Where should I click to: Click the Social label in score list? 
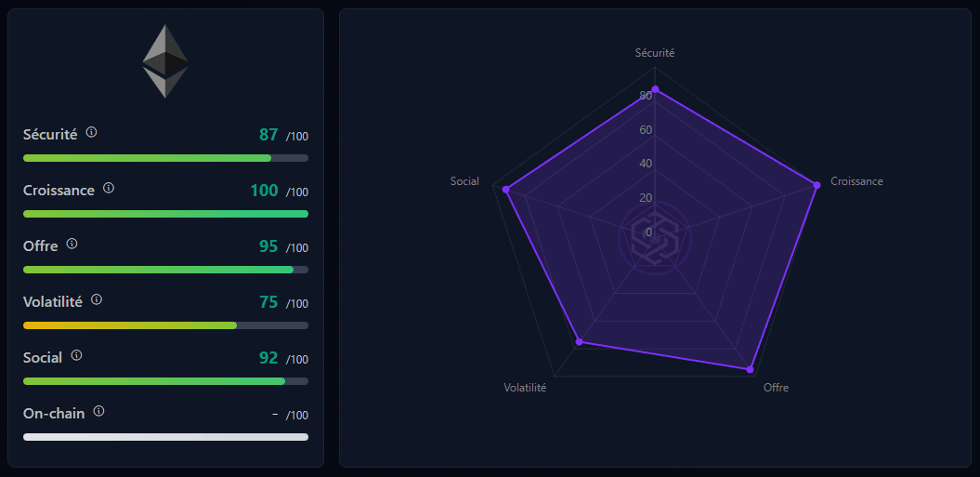click(x=43, y=357)
